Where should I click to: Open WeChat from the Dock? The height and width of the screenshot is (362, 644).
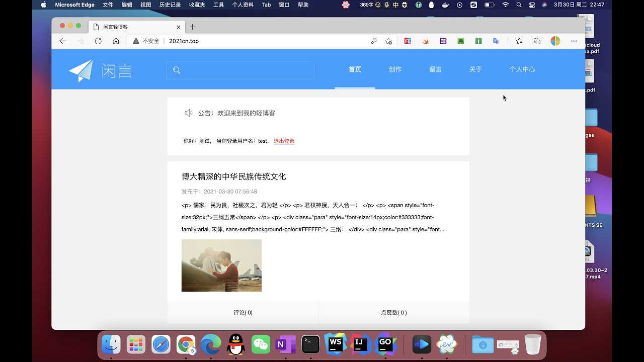pos(261,344)
